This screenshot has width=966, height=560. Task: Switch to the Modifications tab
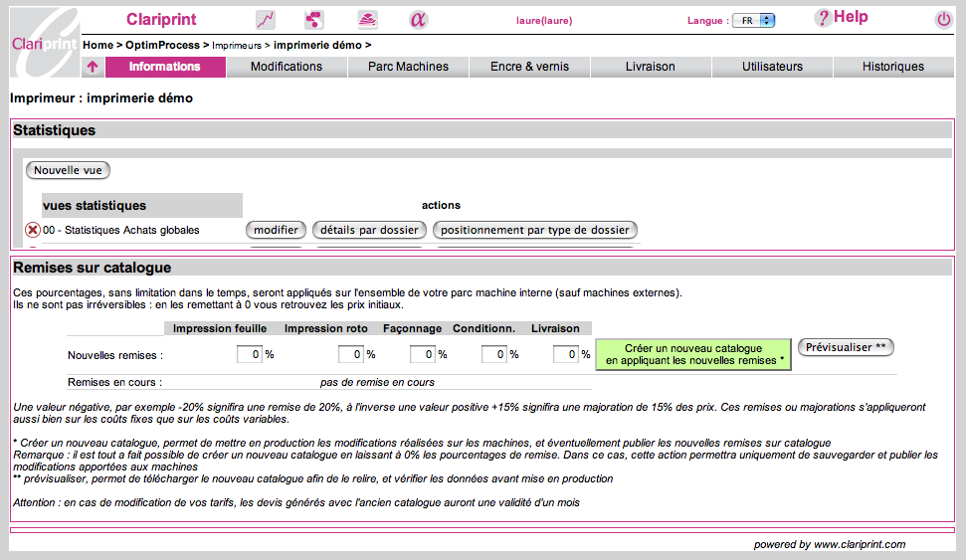[287, 67]
